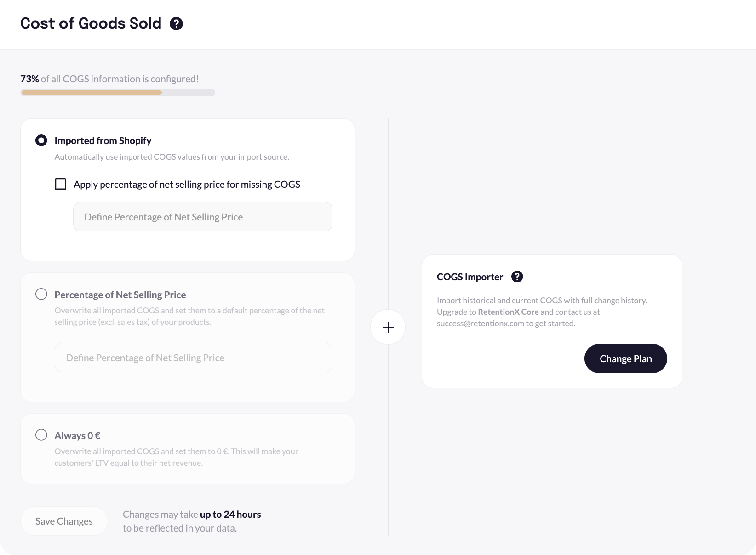Select the Always 0 € radio option
This screenshot has height=555, width=756.
[x=41, y=435]
